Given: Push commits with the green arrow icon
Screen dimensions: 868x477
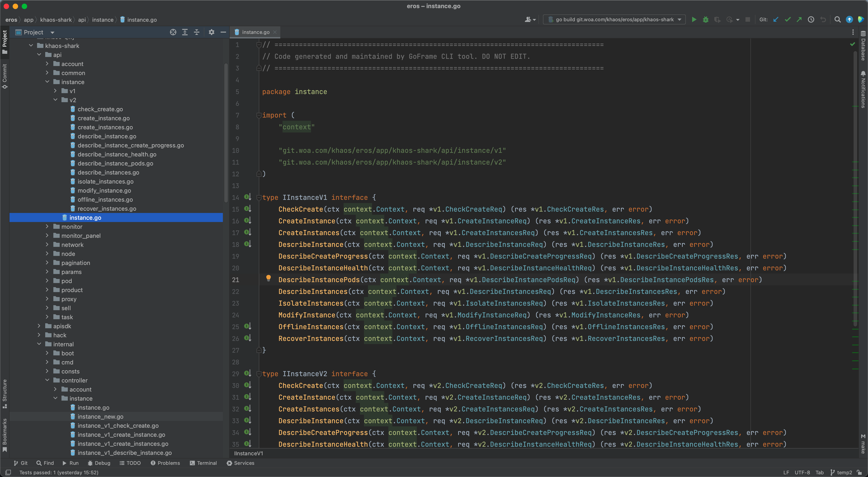Looking at the screenshot, I should tap(799, 19).
